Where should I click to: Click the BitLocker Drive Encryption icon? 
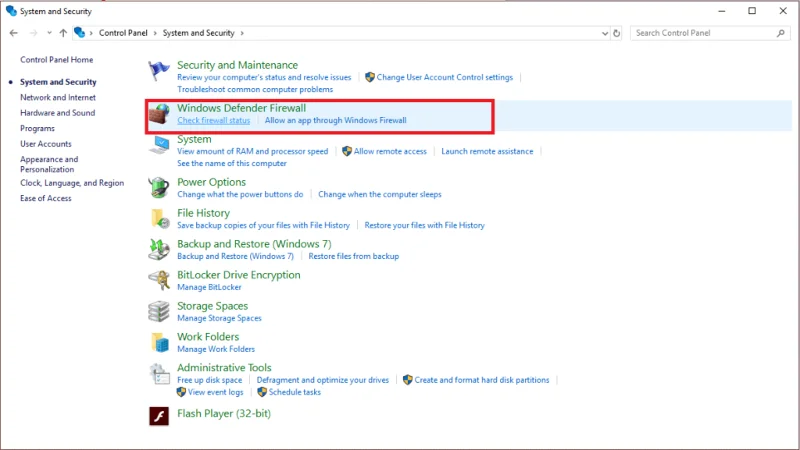159,280
